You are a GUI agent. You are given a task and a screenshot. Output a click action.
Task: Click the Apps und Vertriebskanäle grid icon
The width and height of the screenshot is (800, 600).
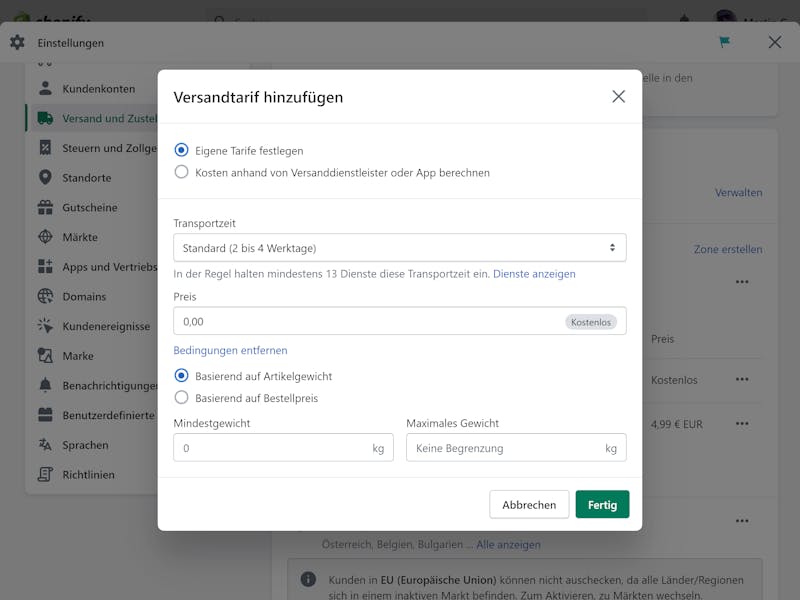(45, 266)
